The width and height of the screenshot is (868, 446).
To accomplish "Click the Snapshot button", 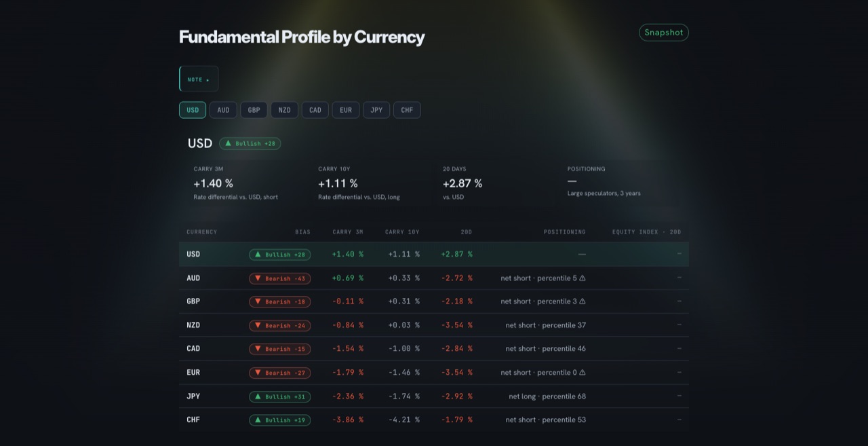I will click(x=663, y=33).
